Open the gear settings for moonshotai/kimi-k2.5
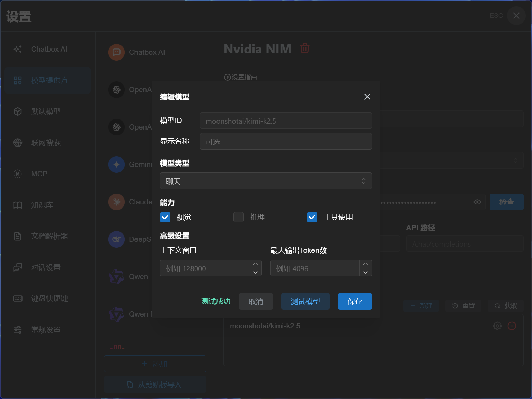Image resolution: width=532 pixels, height=399 pixels. click(x=497, y=326)
